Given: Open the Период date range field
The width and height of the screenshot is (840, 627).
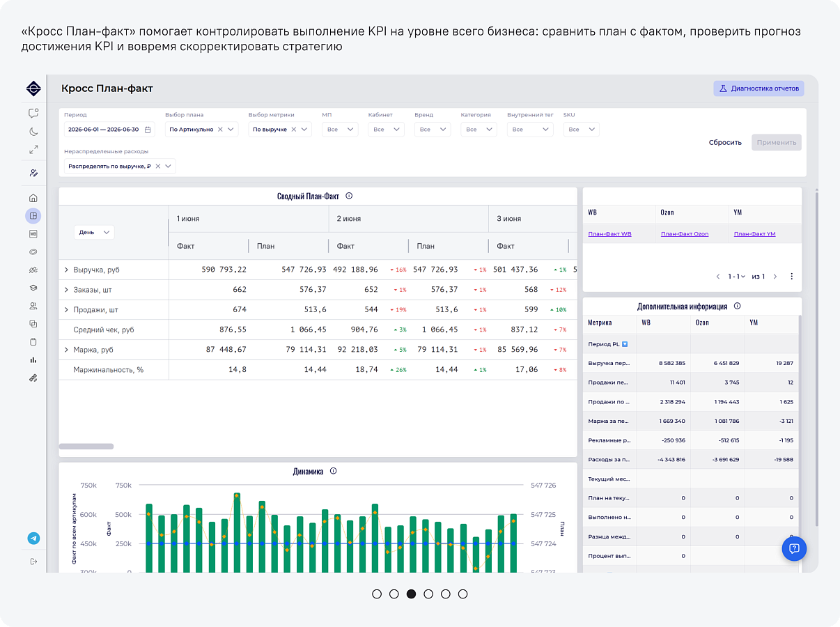Looking at the screenshot, I should point(109,130).
